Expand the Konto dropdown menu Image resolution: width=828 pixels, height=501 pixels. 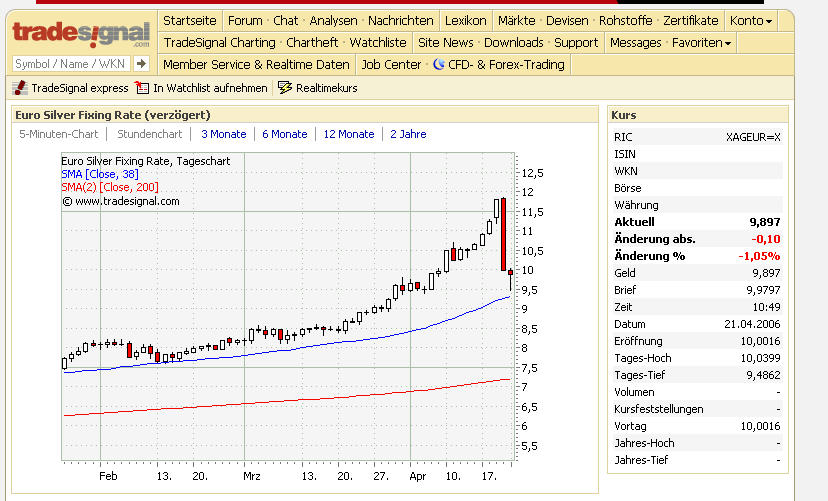(x=750, y=21)
